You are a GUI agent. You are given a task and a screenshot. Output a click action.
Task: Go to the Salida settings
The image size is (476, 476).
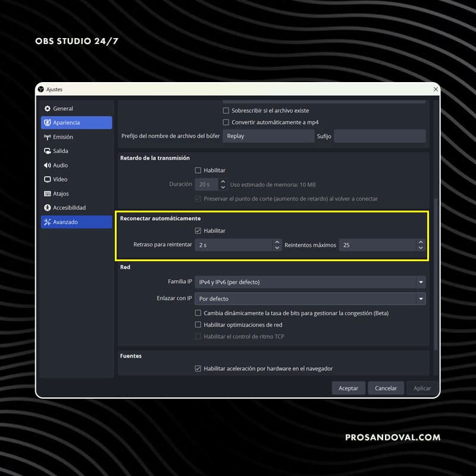[x=77, y=151]
